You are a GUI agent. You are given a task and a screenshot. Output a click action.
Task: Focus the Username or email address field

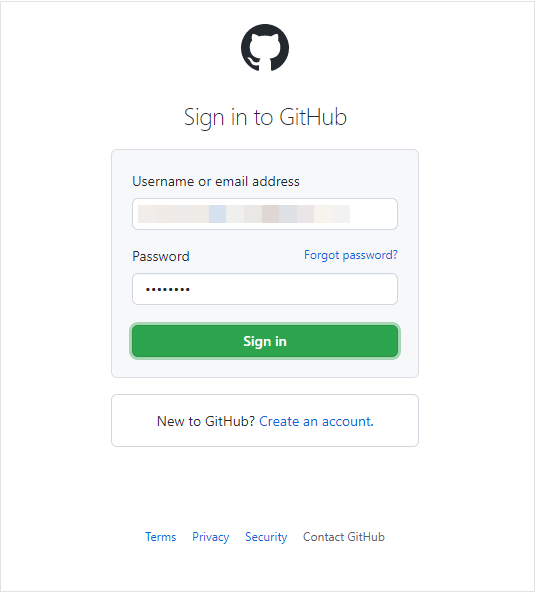265,214
